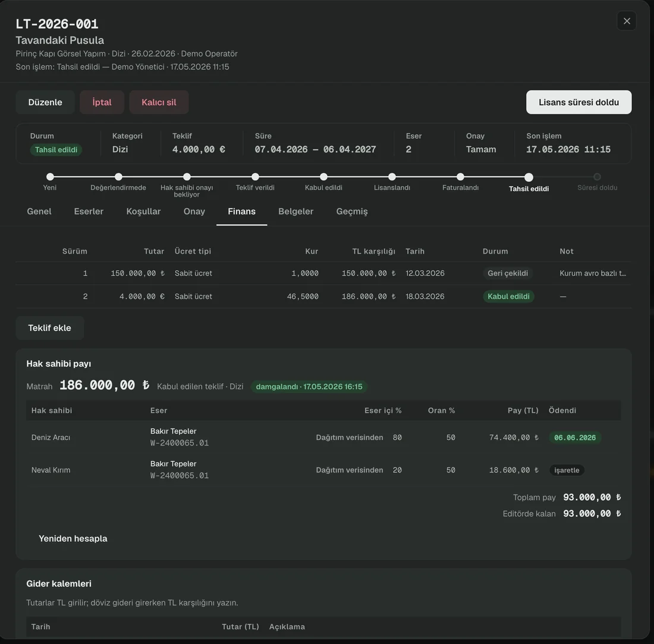Click the damgalandı timestamp badge

[x=309, y=387]
